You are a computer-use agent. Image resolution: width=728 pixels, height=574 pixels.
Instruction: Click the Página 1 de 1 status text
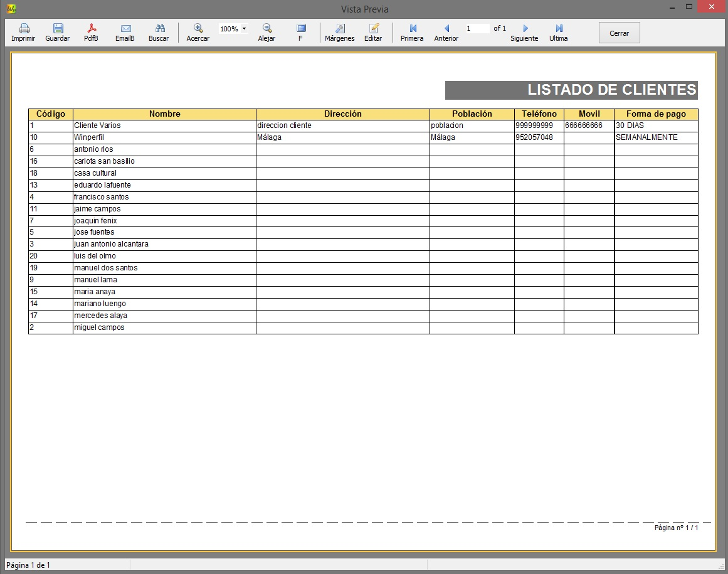[28, 565]
